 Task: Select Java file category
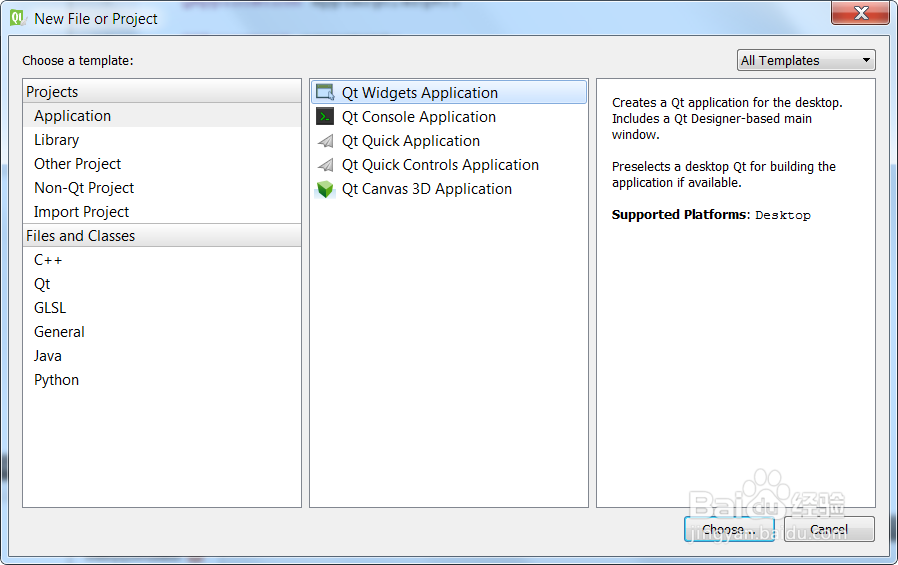click(162, 356)
